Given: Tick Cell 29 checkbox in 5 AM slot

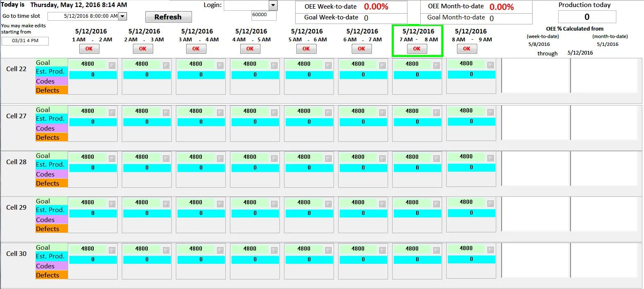Looking at the screenshot, I should point(328,204).
